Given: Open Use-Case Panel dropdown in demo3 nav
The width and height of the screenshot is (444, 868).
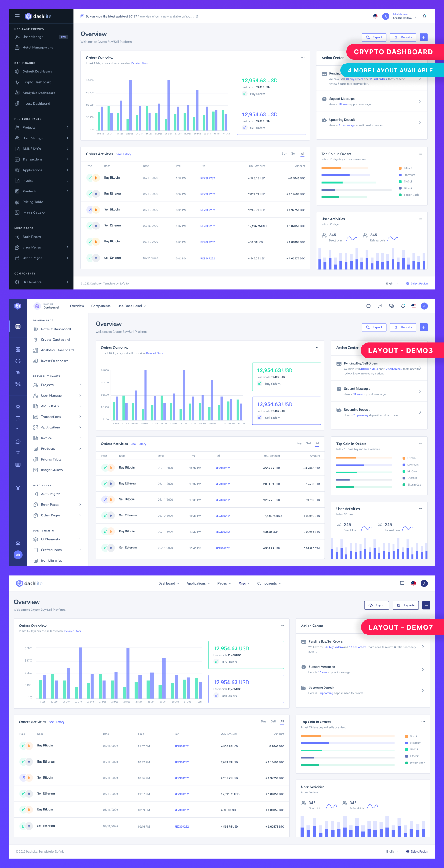Looking at the screenshot, I should (x=132, y=306).
